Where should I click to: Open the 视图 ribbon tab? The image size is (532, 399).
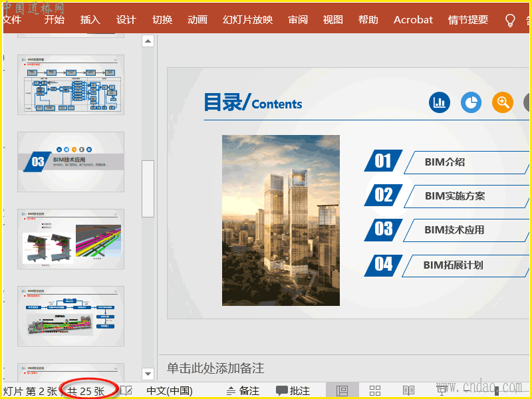[x=333, y=20]
